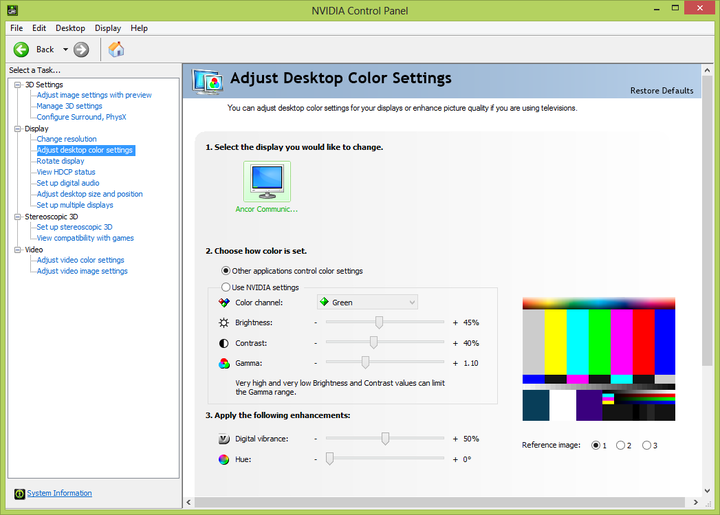Viewport: 720px width, 515px height.
Task: Click the Adjust Desktop Color Settings header icon
Action: pos(208,82)
